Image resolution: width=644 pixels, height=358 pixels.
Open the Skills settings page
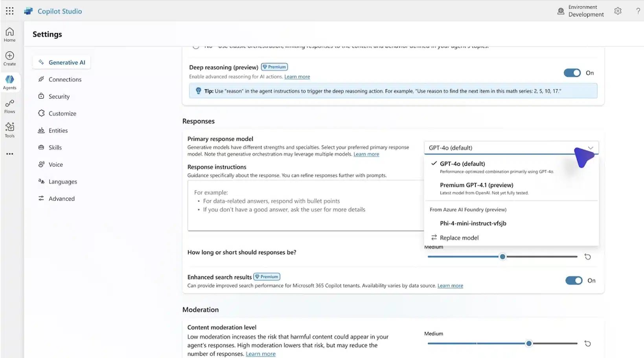pos(50,147)
